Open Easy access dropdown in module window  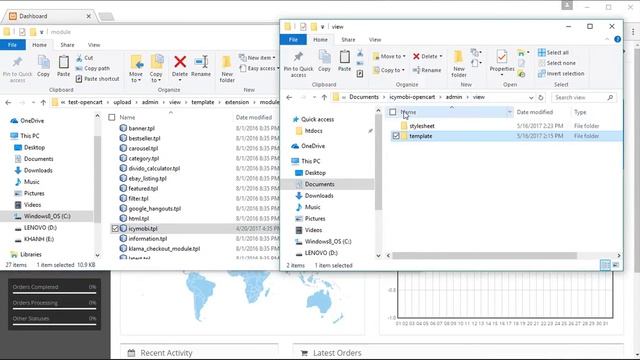pyautogui.click(x=260, y=69)
